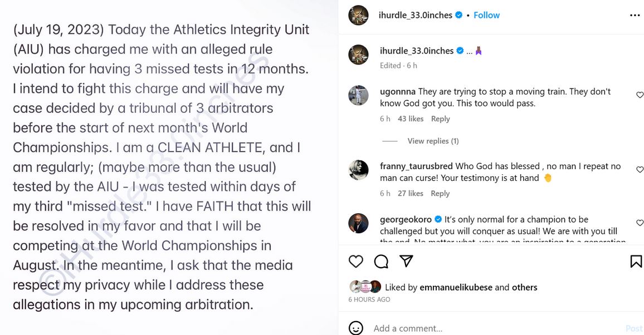Like franny_taurusbred's comment with heart
Viewport: 644px width, 335px height.
pyautogui.click(x=640, y=170)
